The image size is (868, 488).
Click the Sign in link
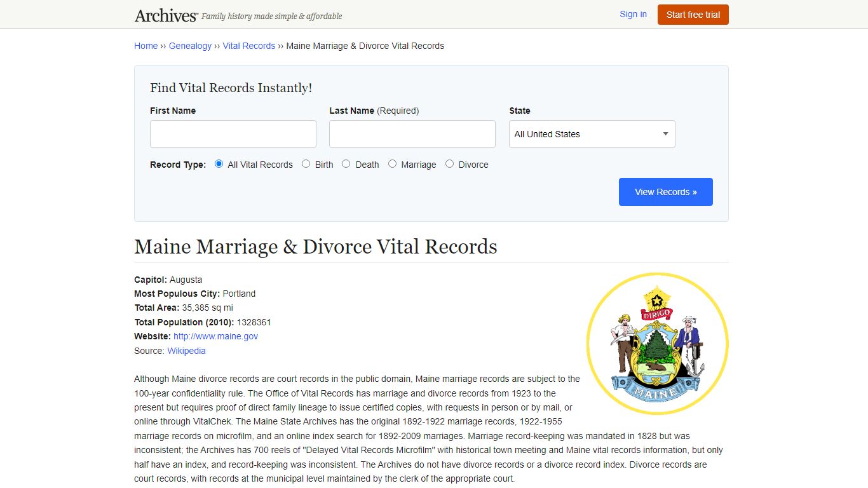coord(633,14)
